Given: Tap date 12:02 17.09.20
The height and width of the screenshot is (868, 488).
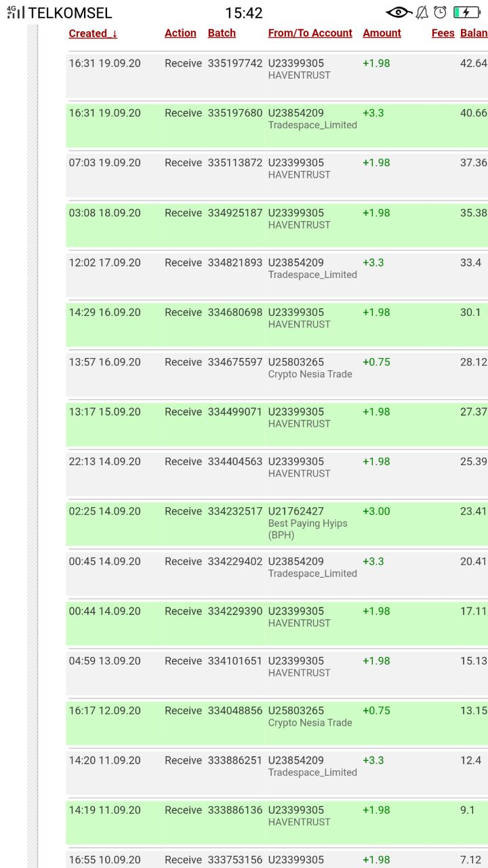Looking at the screenshot, I should pos(105,262).
